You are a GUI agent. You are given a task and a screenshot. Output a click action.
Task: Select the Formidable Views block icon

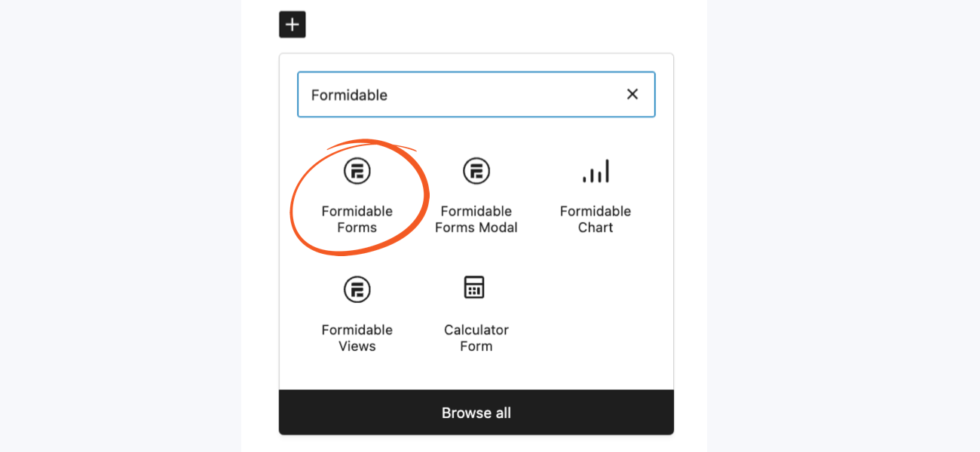click(x=357, y=289)
